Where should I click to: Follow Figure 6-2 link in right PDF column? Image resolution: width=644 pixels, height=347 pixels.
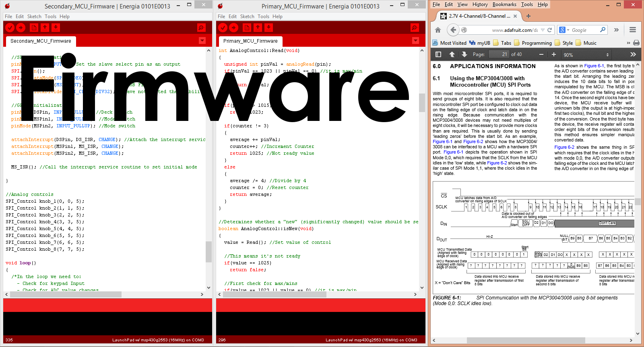pos(564,148)
